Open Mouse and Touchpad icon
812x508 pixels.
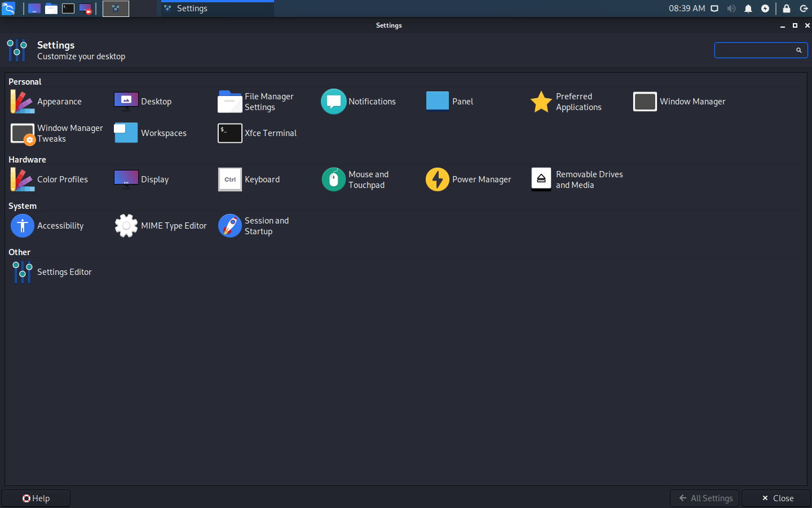(x=334, y=179)
